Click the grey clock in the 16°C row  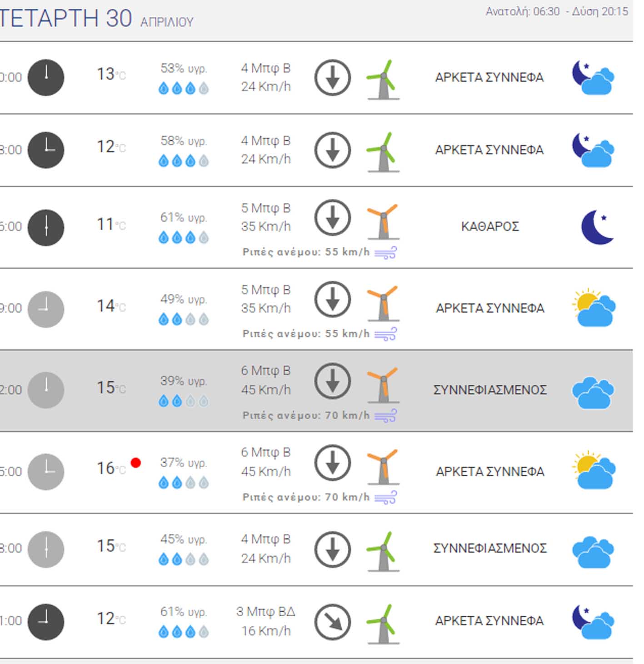click(x=46, y=472)
